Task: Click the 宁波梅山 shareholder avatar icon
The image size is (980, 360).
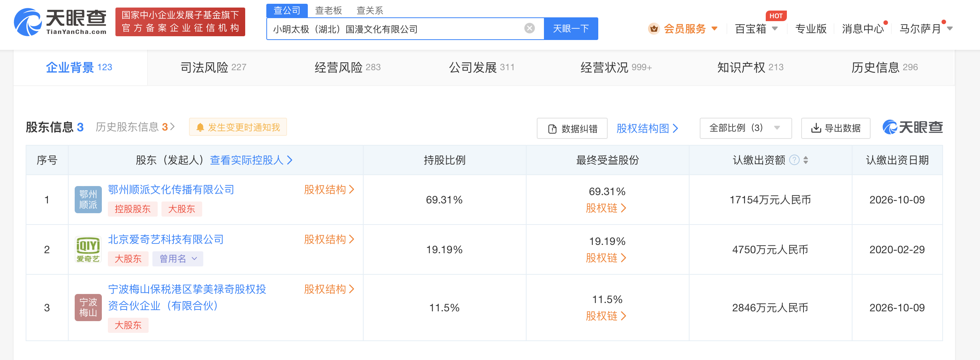Action: click(x=88, y=307)
